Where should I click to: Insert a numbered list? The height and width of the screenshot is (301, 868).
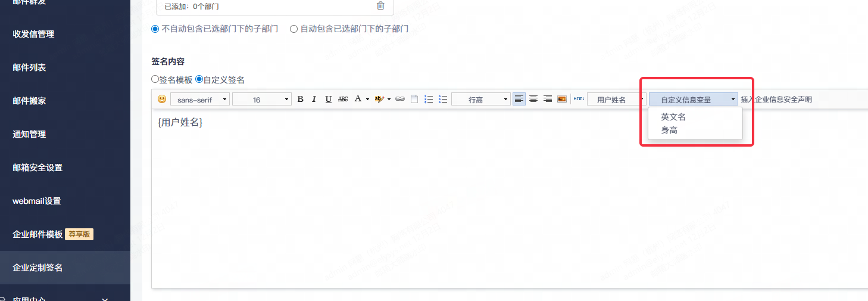tap(429, 100)
